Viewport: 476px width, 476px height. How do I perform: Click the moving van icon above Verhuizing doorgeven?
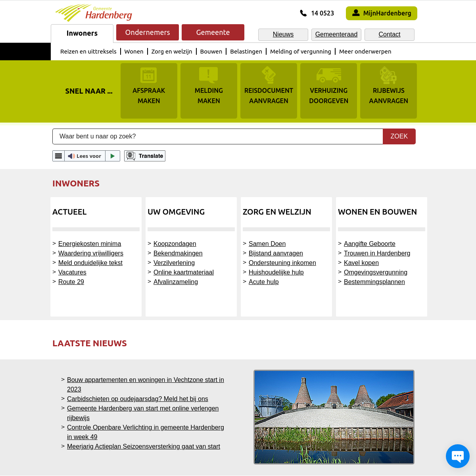[x=328, y=75]
